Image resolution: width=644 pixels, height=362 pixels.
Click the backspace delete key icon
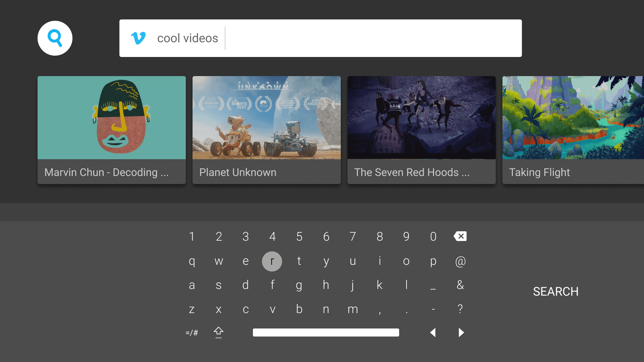tap(460, 236)
